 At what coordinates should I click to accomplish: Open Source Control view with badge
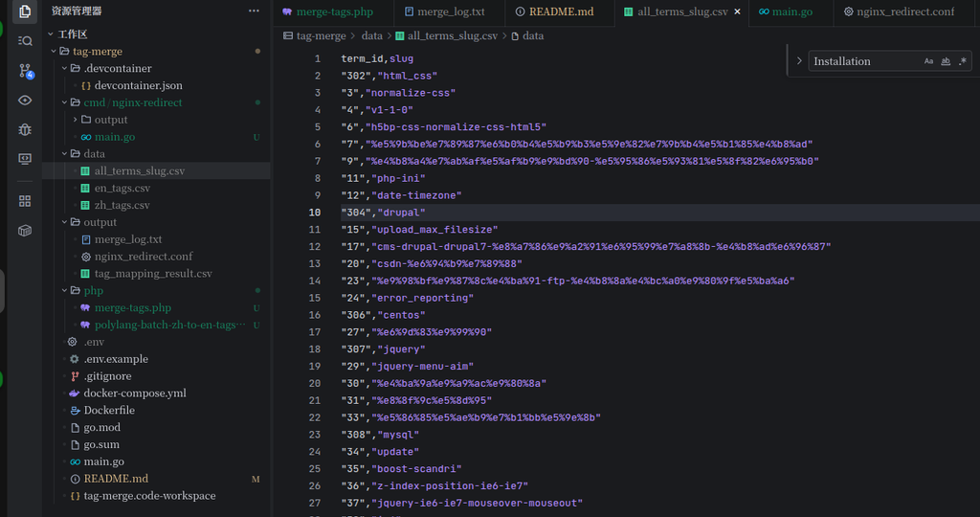click(x=25, y=71)
